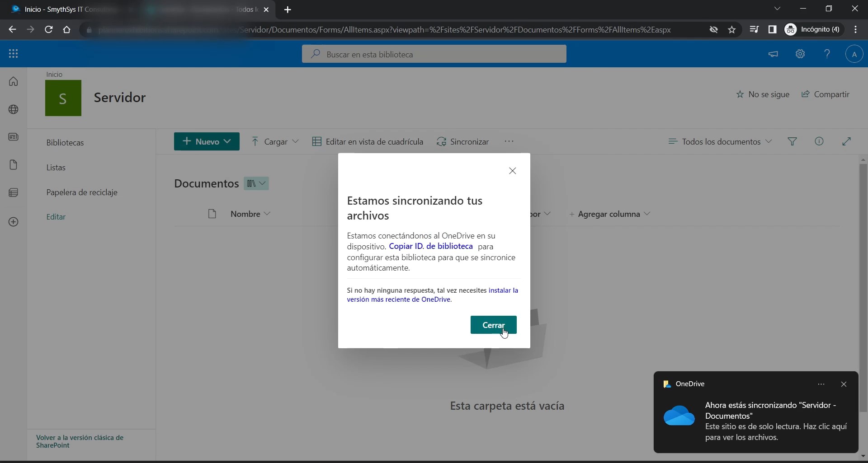The height and width of the screenshot is (463, 868).
Task: Open the Todos los documentos view dropdown
Action: 720,141
